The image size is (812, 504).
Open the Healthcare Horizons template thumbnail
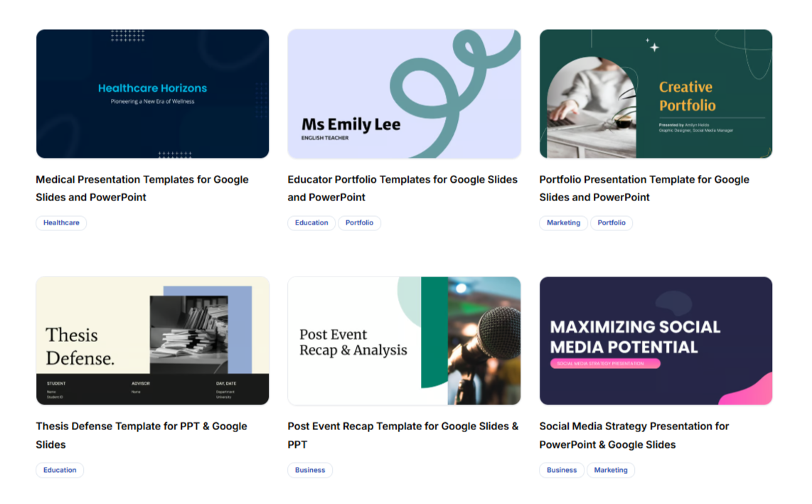(x=152, y=94)
